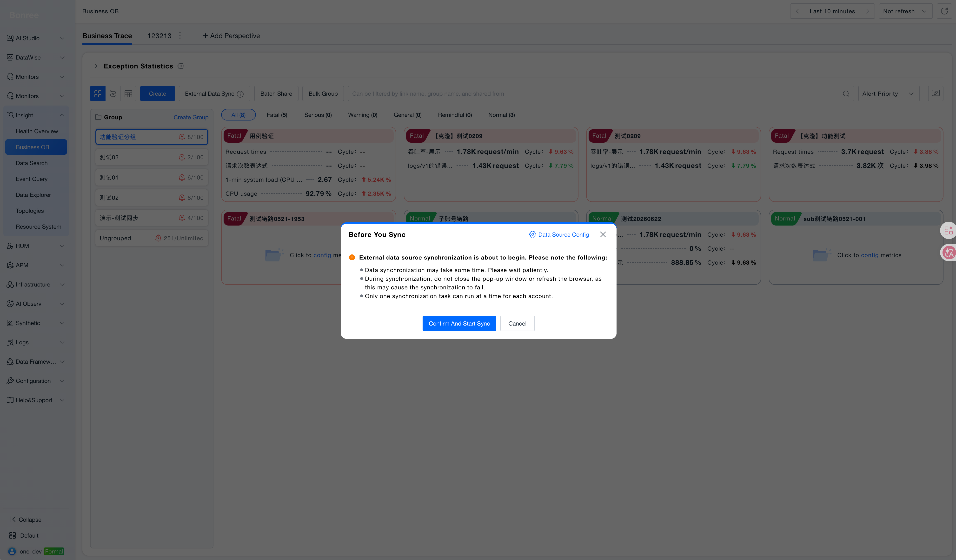
Task: Open Data Explorer page
Action: tap(33, 195)
